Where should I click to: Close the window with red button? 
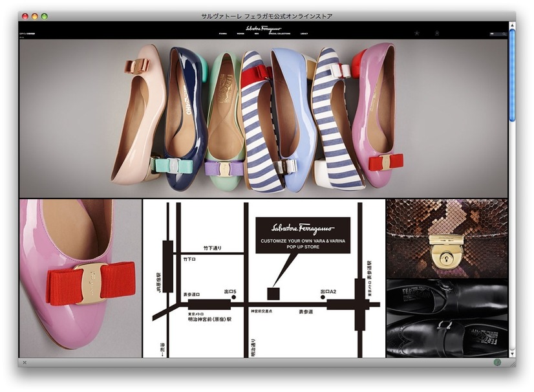pos(25,16)
